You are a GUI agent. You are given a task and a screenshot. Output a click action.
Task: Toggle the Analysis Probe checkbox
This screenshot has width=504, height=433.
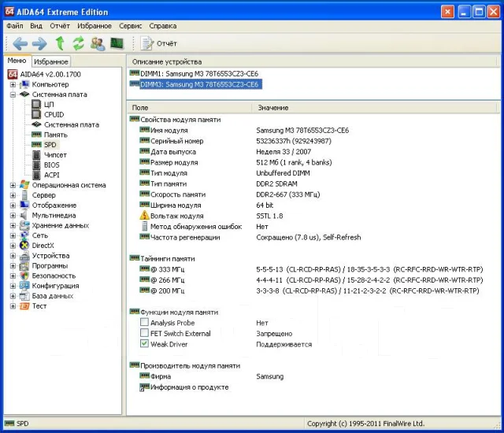144,322
